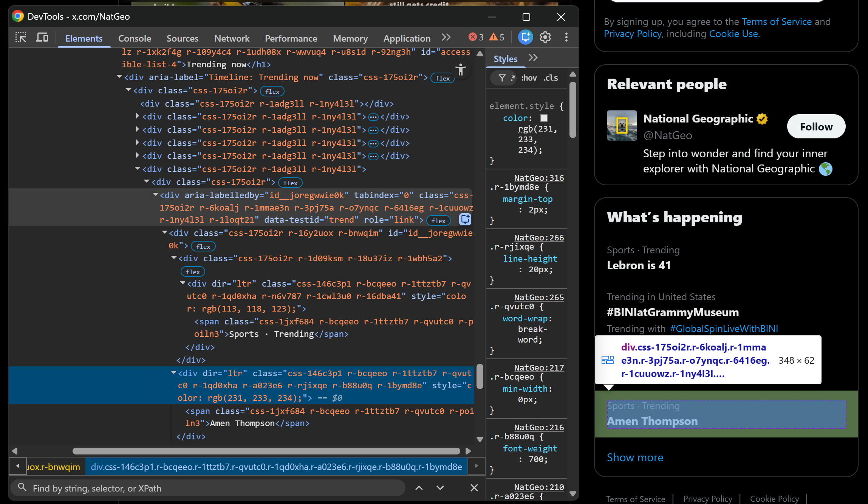The width and height of the screenshot is (868, 504).
Task: Toggle the .cls element classes panel
Action: pyautogui.click(x=550, y=78)
